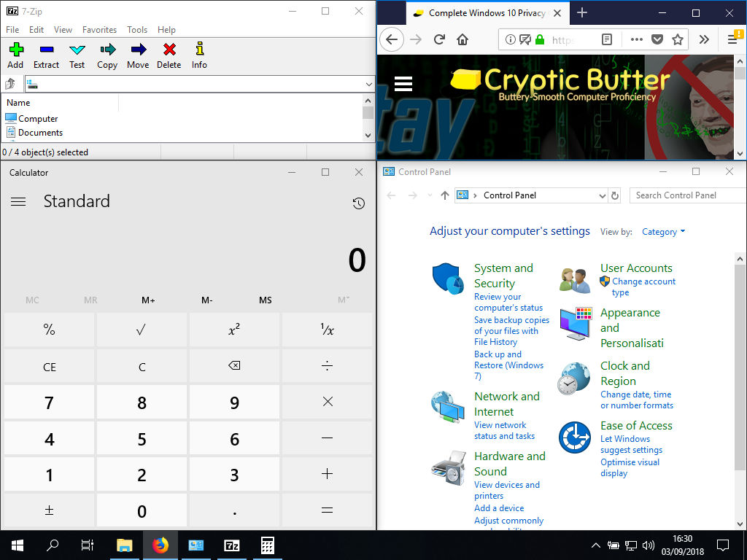
Task: Open a new tab in Firefox
Action: (x=581, y=13)
